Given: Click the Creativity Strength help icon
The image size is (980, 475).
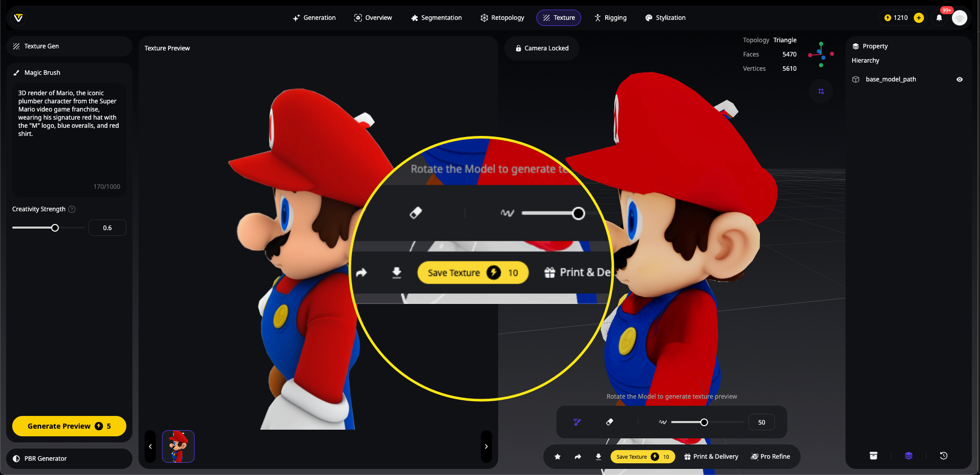Looking at the screenshot, I should [72, 209].
